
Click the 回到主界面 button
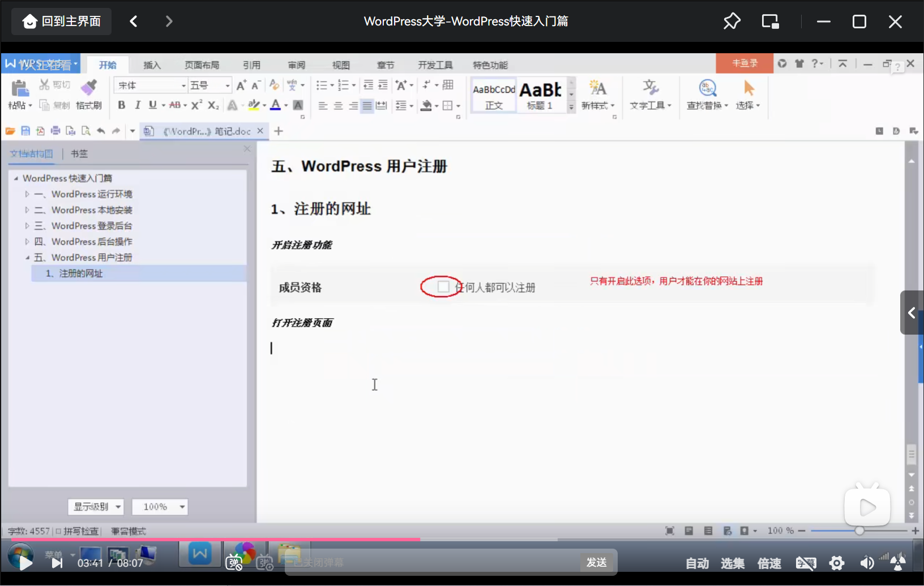[x=62, y=22]
